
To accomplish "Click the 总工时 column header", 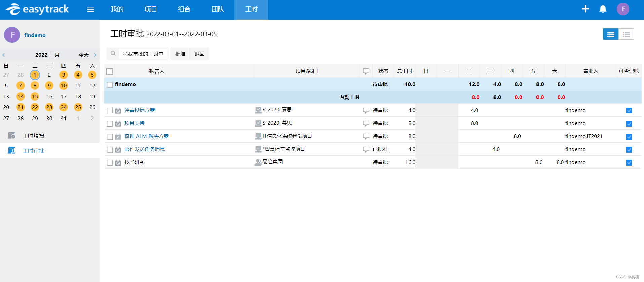I will [404, 71].
